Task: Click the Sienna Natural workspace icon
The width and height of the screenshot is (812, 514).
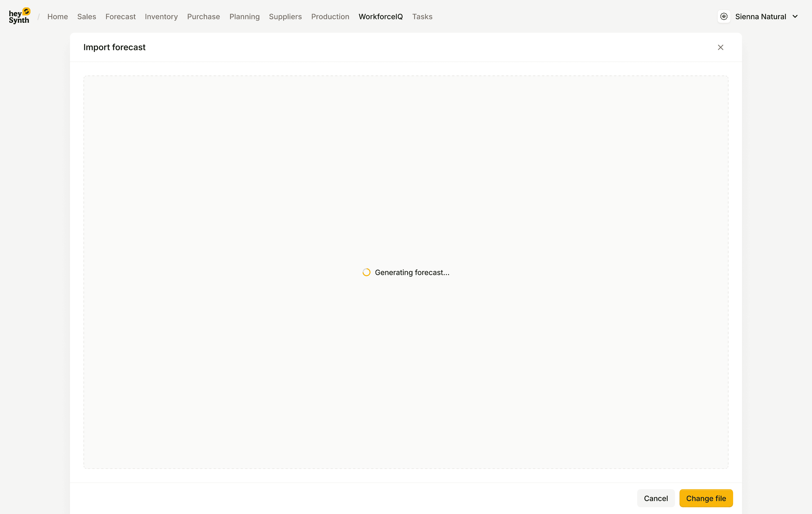Action: click(x=724, y=16)
